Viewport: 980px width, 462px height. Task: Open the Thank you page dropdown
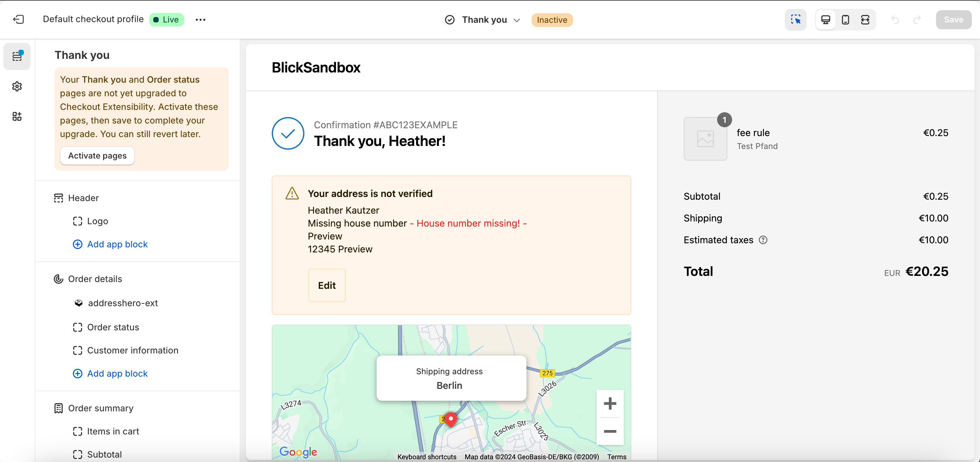[x=483, y=20]
